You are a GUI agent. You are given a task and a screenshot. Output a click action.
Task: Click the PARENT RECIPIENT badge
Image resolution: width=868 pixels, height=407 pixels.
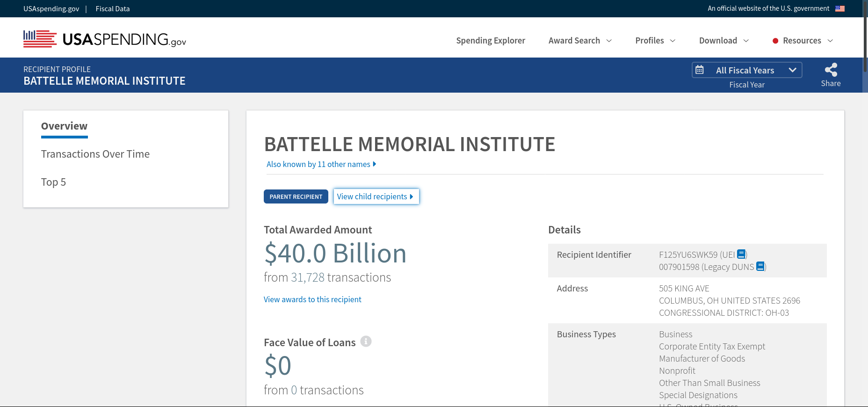point(296,196)
